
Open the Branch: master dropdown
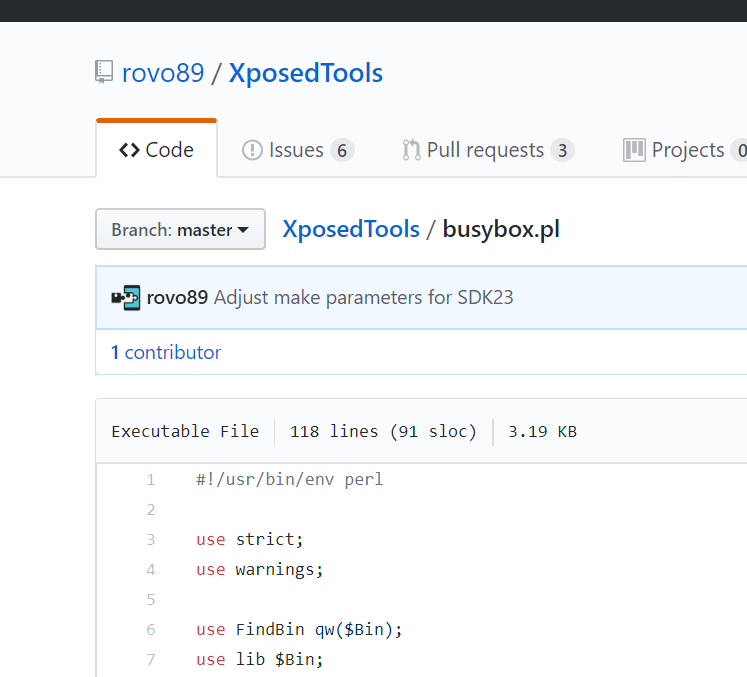point(180,229)
